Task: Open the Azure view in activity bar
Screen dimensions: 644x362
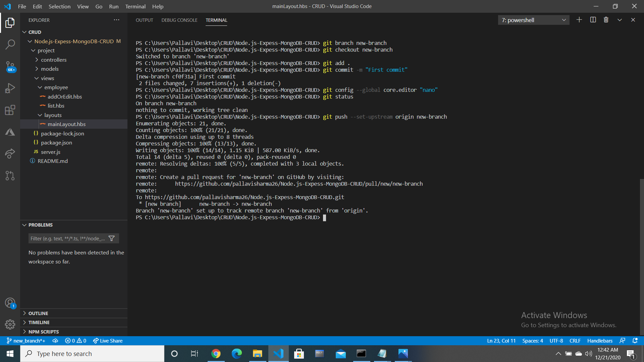Action: [x=10, y=132]
